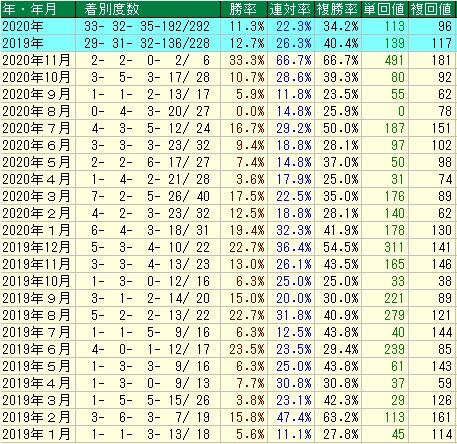Select the 2019年5月 row label
Viewport: 457px width, 444px height.
coord(36,366)
